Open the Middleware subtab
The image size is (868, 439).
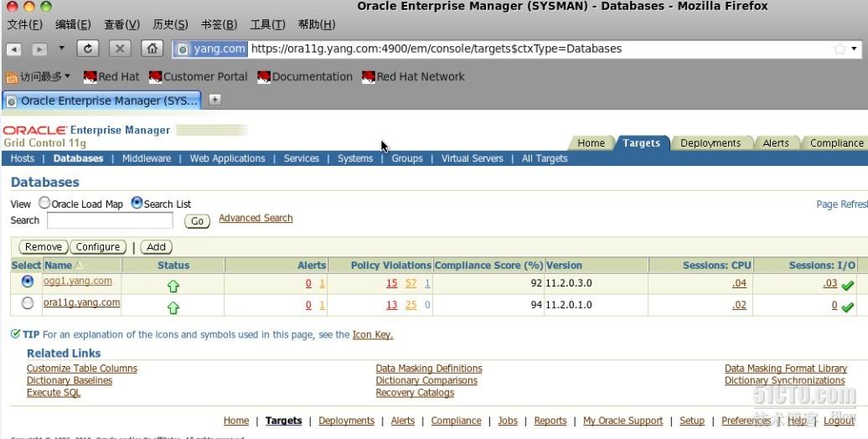[x=147, y=158]
